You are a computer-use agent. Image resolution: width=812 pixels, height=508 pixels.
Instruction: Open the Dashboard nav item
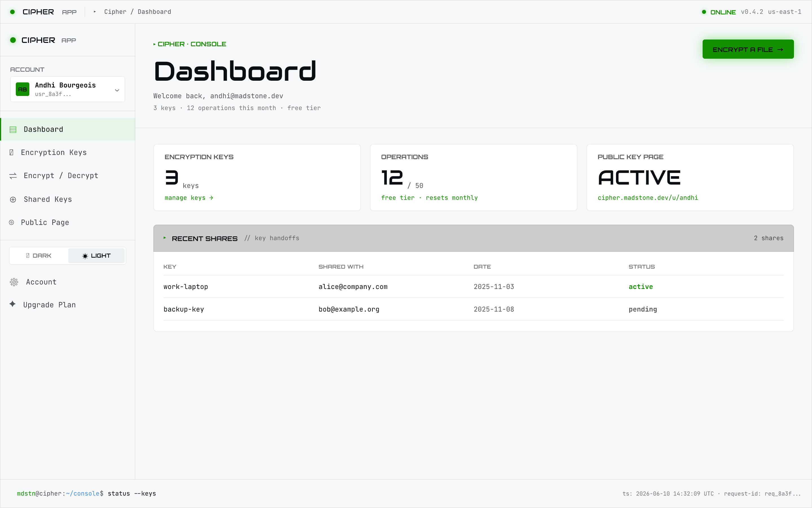(x=68, y=129)
